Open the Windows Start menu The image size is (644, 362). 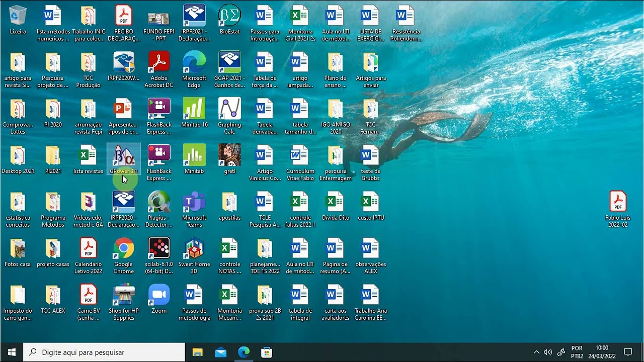coord(12,352)
